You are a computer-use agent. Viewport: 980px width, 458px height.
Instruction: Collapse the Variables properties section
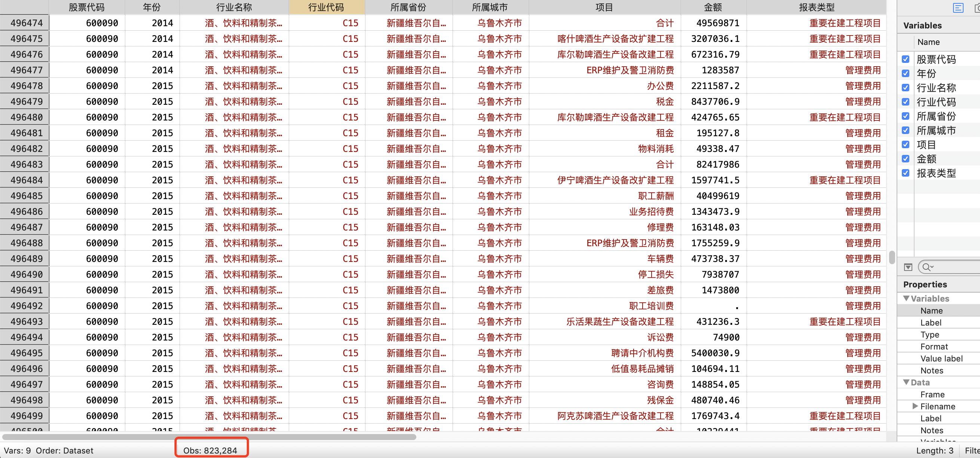tap(907, 299)
